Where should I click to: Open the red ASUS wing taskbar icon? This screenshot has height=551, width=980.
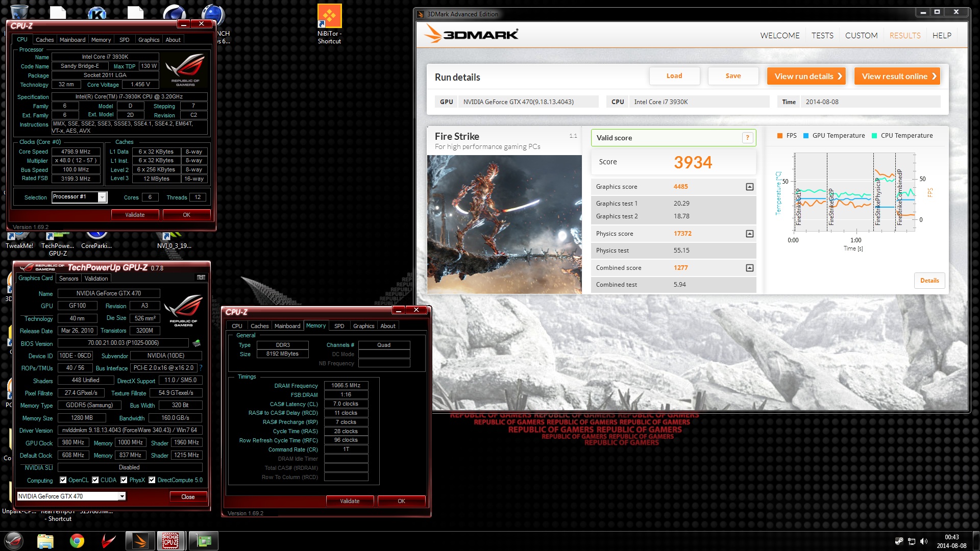[108, 541]
